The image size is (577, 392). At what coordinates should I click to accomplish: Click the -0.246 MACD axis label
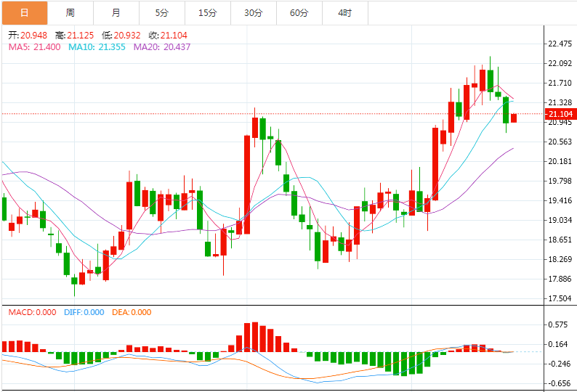click(558, 364)
